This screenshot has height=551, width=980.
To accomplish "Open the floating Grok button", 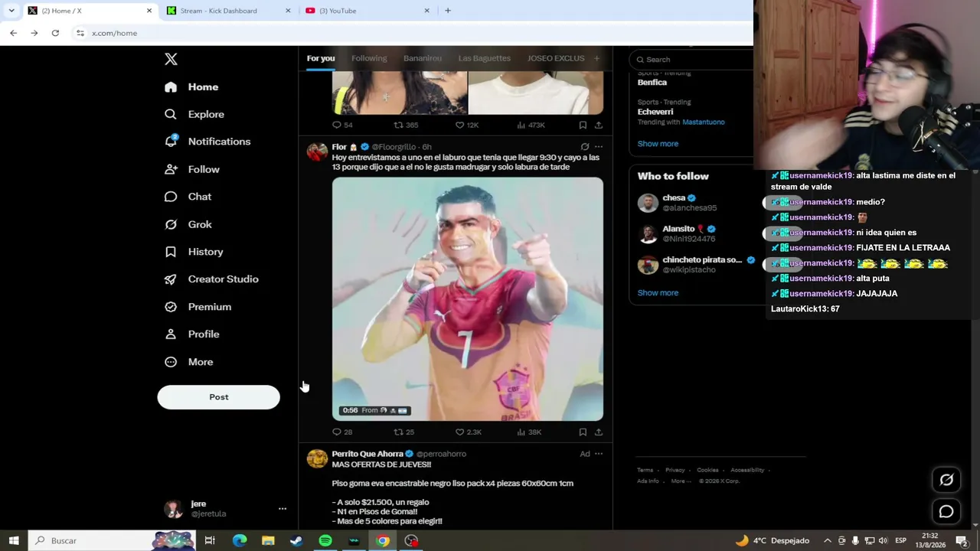I will (946, 480).
